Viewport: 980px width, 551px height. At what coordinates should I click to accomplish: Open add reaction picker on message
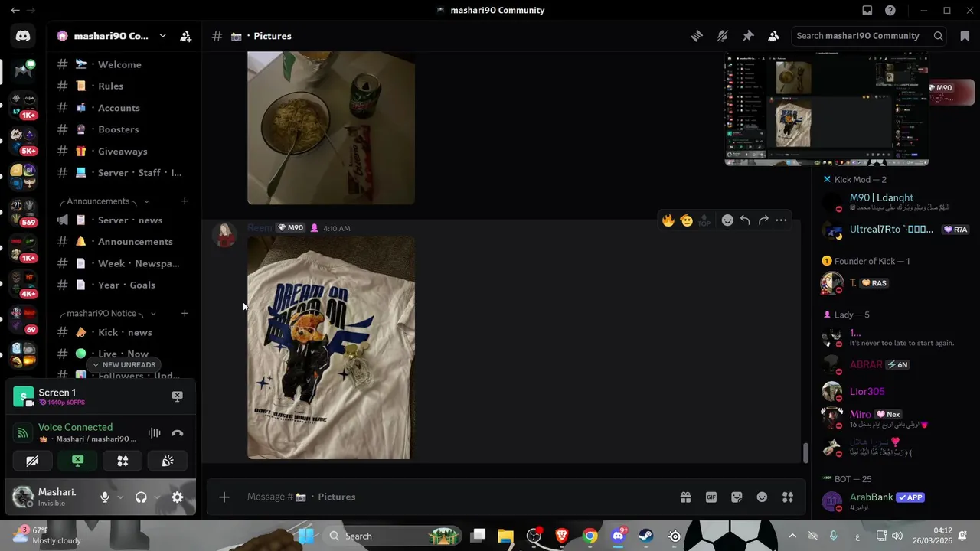[x=727, y=220]
